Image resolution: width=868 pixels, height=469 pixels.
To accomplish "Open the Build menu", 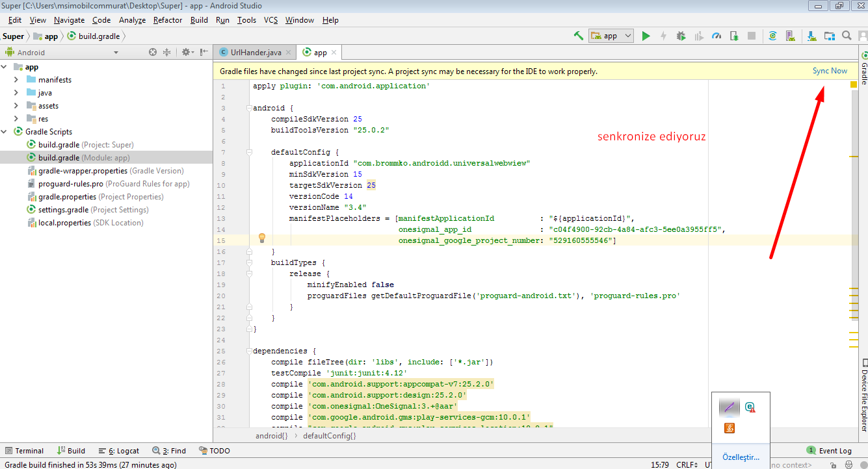I will [199, 20].
